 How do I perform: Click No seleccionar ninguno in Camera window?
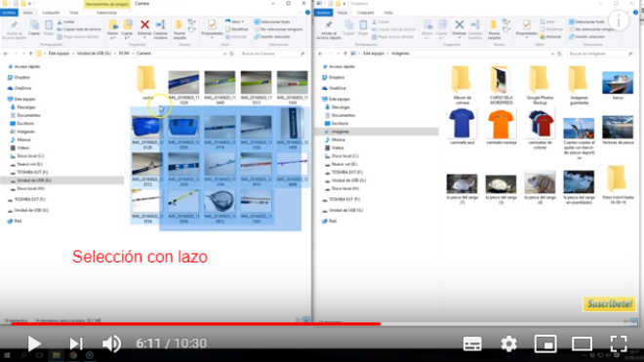(x=278, y=29)
